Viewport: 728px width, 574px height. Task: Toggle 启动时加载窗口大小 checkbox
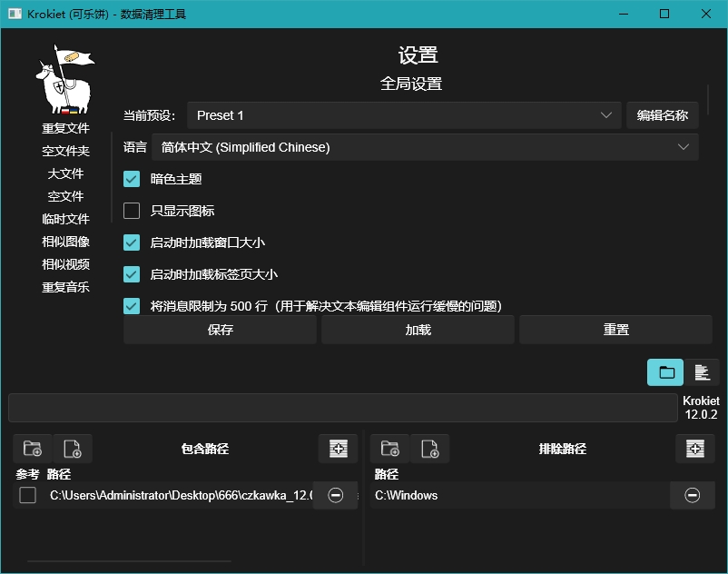(x=132, y=242)
